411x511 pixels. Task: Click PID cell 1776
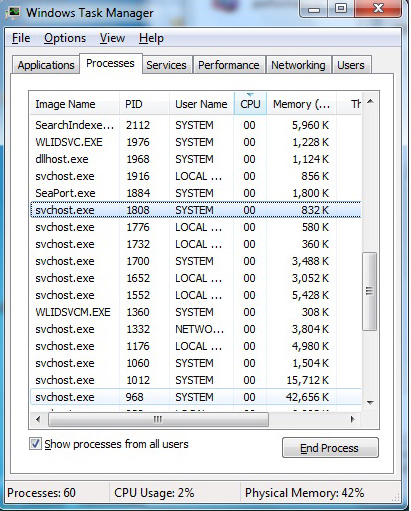138,227
